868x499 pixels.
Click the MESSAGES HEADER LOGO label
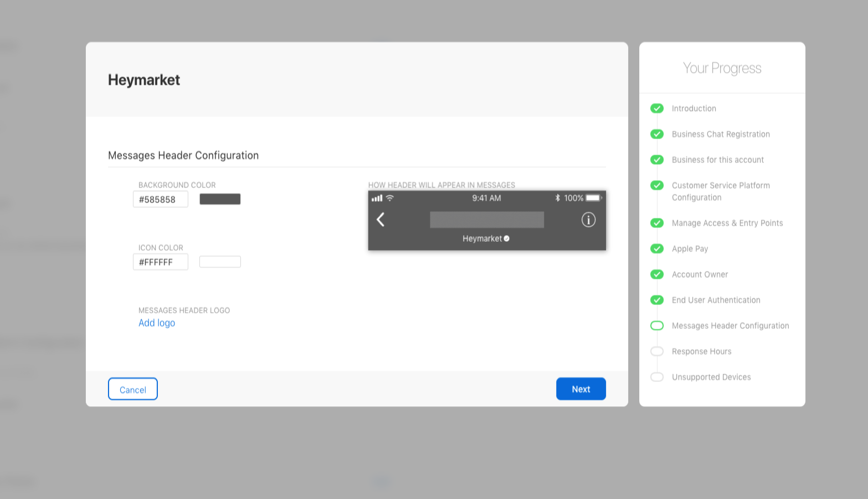[184, 310]
